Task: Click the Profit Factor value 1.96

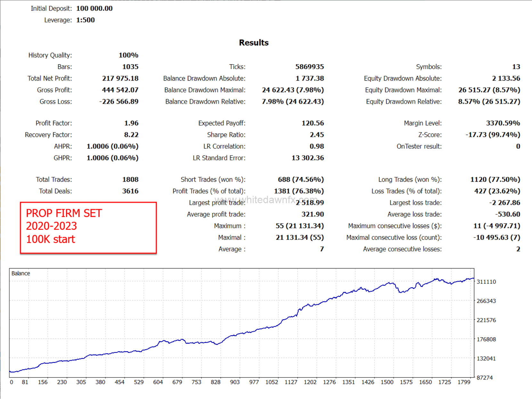Action: [x=131, y=123]
